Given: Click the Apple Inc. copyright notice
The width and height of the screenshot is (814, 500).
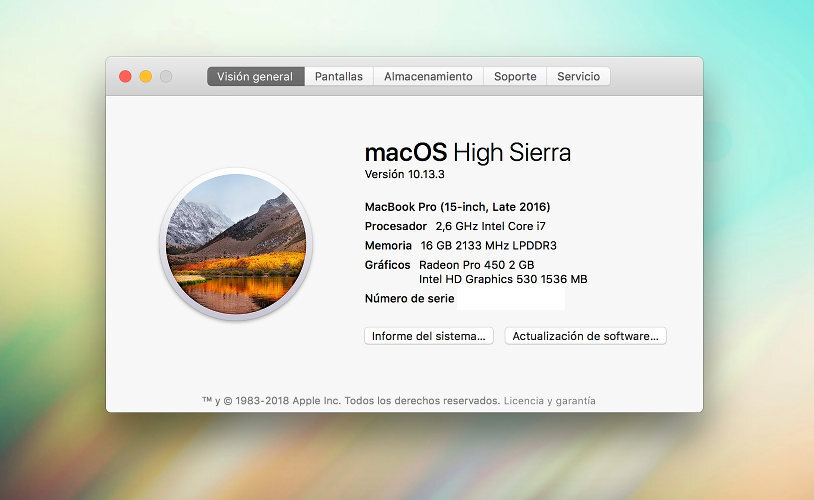Looking at the screenshot, I should coord(351,401).
